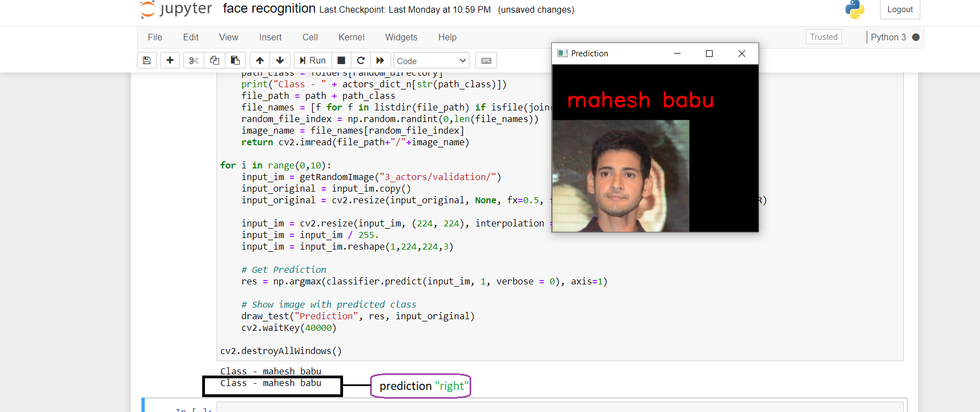Click the Python logo icon
Viewport: 980px width, 412px height.
(x=855, y=9)
